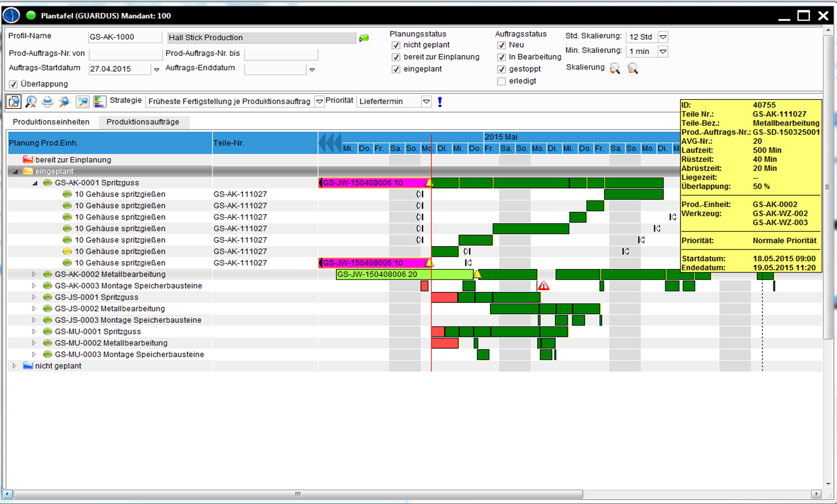Switch to the Produktionseinheiten tab
The height and width of the screenshot is (504, 837).
51,122
